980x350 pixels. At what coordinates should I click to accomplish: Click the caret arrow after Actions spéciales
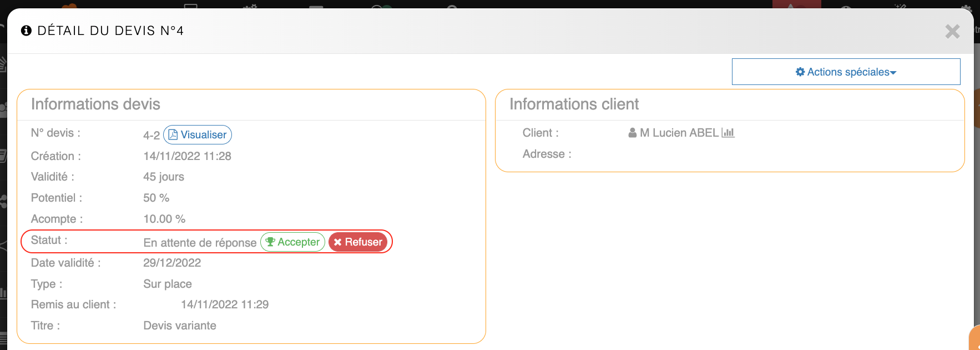[x=893, y=73]
